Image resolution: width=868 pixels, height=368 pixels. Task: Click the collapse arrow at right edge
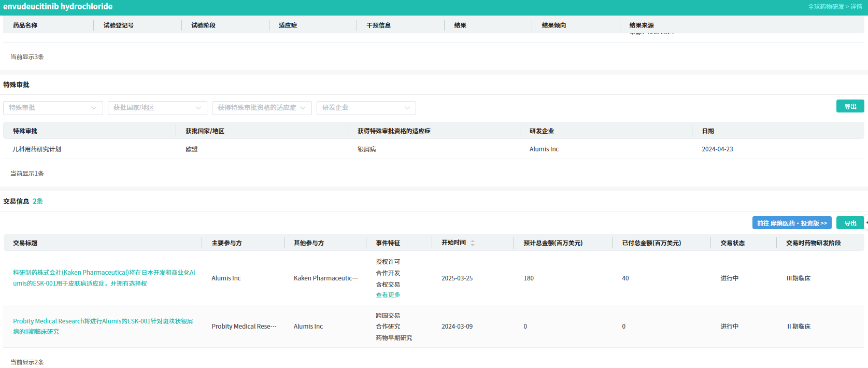pos(866,223)
